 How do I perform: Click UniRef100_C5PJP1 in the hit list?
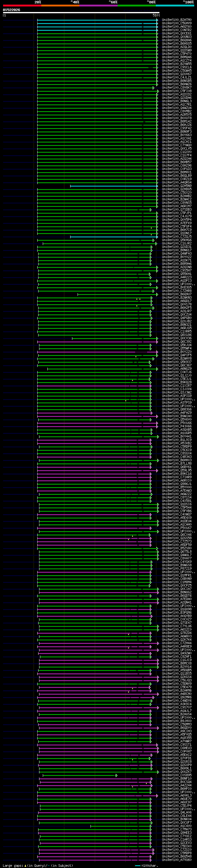(177, 213)
